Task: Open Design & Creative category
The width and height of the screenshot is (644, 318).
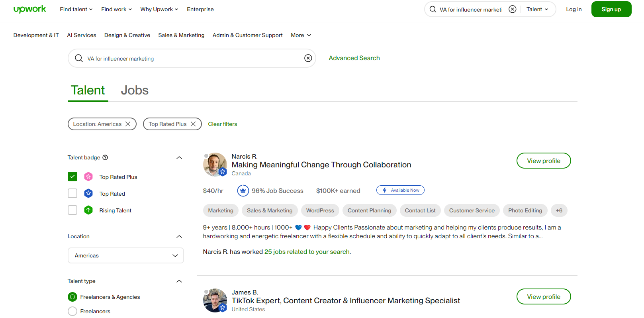Action: coord(127,35)
